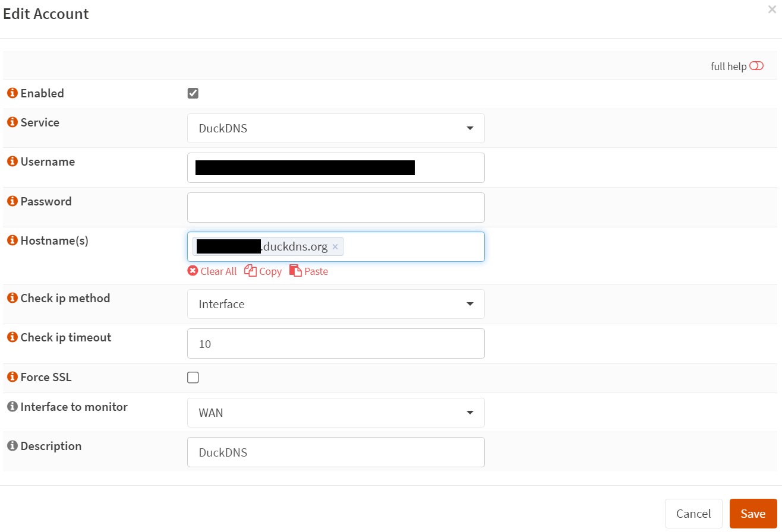Click the info icon beside Username

(12, 161)
